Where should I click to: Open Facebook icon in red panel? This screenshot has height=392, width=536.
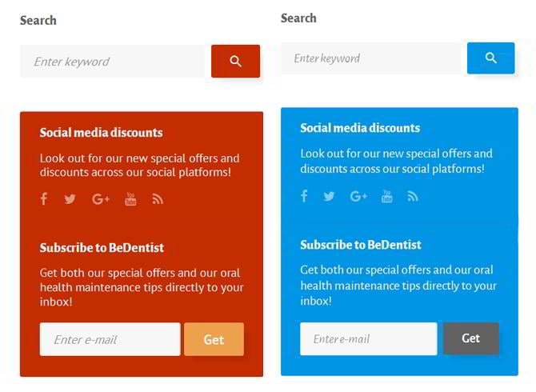(44, 199)
